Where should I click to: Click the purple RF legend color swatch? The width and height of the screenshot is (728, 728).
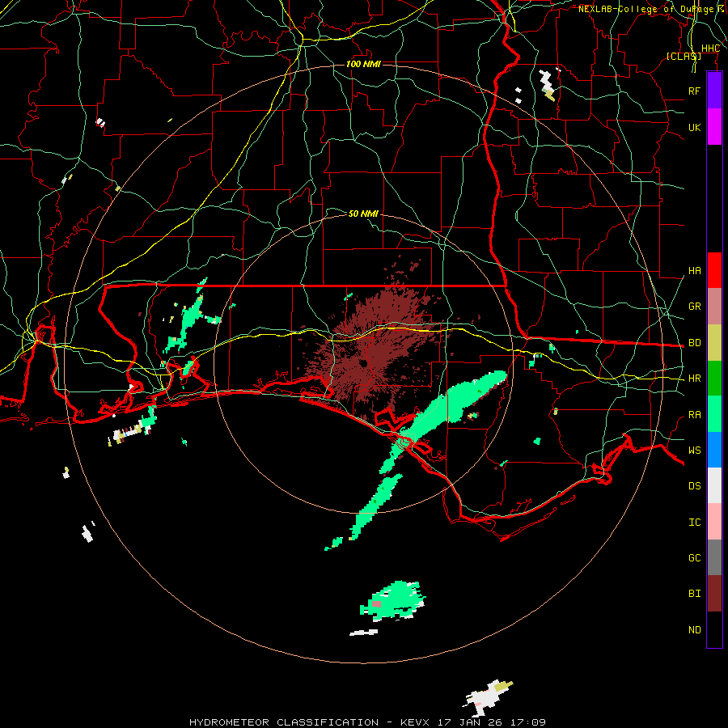pyautogui.click(x=714, y=91)
